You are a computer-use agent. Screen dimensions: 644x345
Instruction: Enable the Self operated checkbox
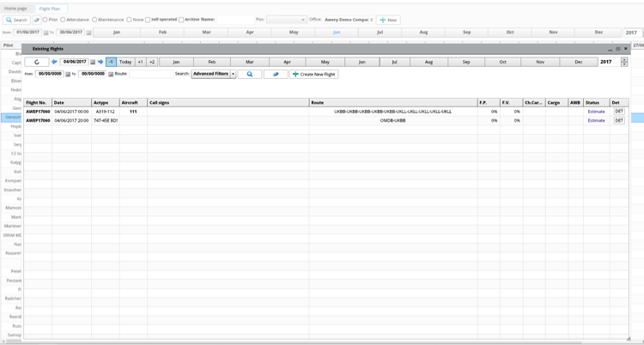pos(148,20)
